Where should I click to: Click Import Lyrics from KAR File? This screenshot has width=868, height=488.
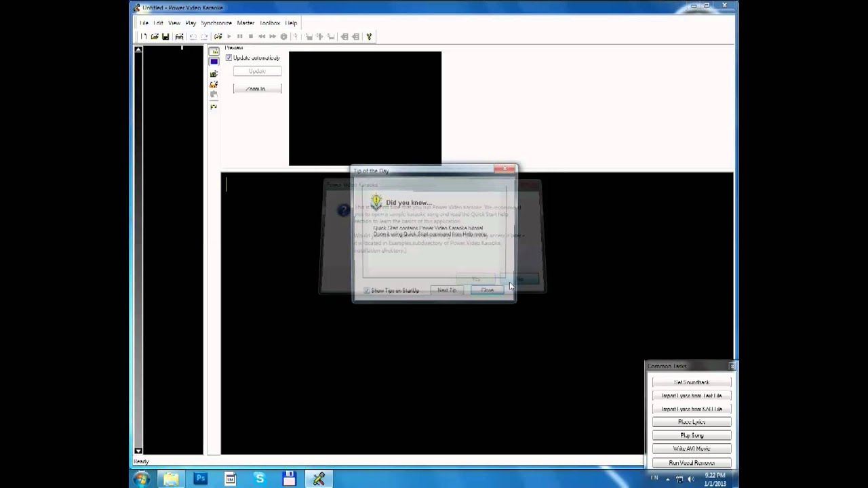coord(692,409)
